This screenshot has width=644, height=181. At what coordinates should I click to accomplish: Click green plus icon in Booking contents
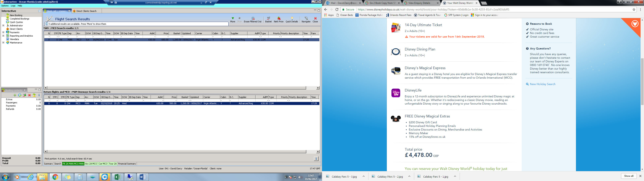15,95
